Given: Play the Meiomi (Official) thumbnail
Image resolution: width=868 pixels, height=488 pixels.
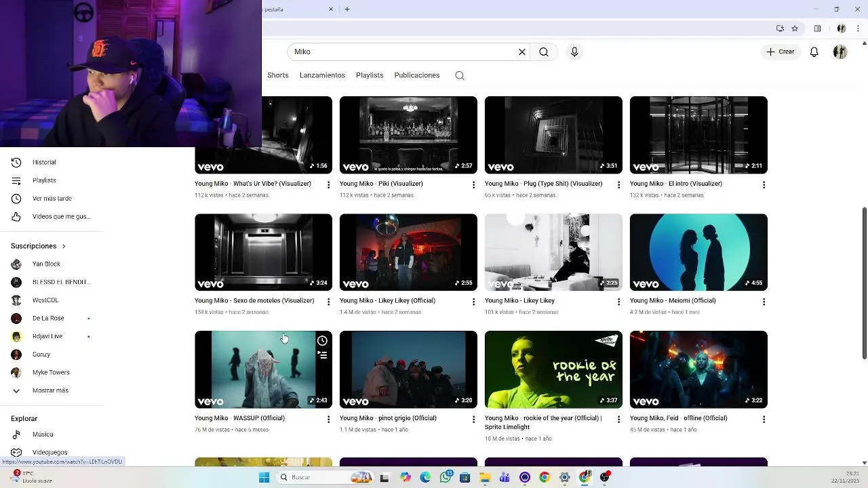Looking at the screenshot, I should [x=698, y=252].
